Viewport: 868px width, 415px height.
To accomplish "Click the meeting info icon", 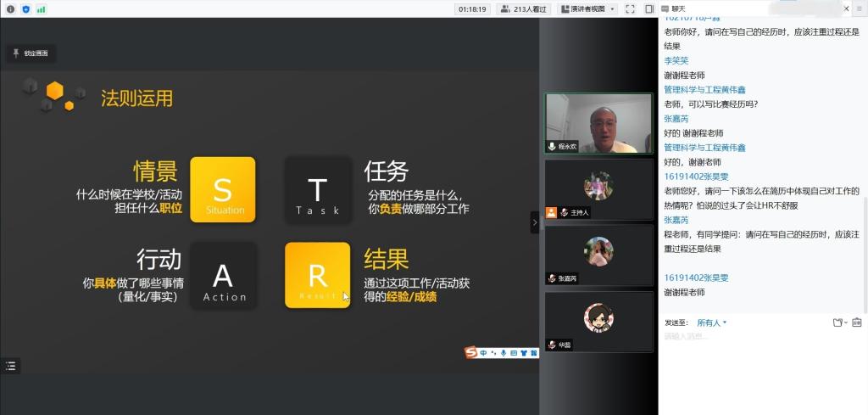I will [x=10, y=8].
